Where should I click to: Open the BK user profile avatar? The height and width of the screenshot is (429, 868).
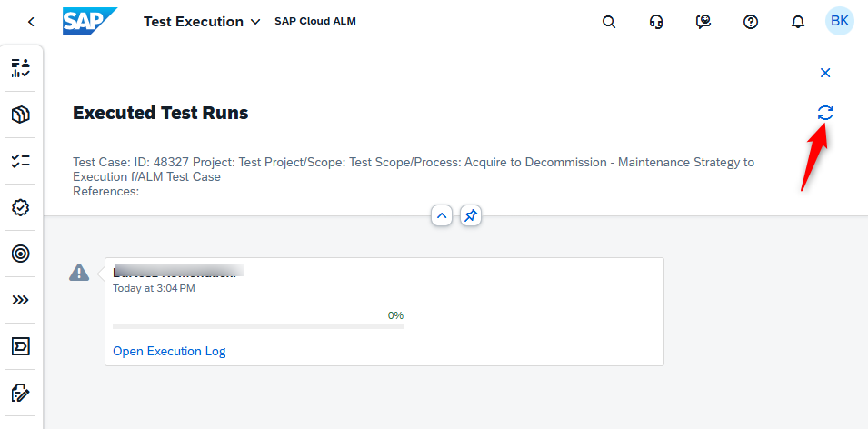(840, 22)
